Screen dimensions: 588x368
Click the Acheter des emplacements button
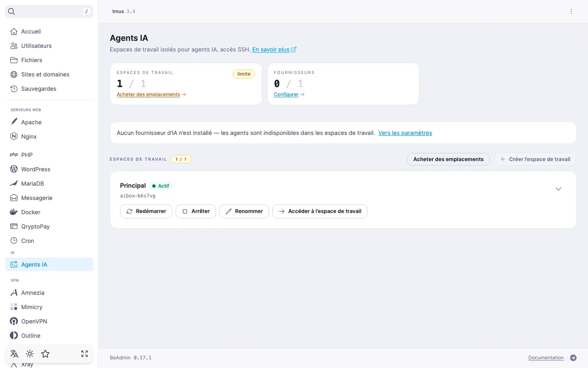pyautogui.click(x=448, y=159)
